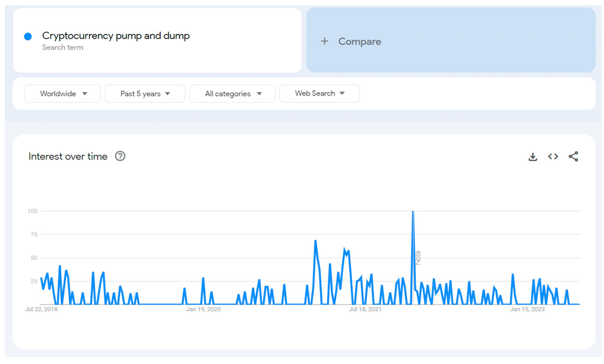Click the Jan 19, 2020 axis label
Image resolution: width=604 pixels, height=364 pixels.
[x=203, y=309]
